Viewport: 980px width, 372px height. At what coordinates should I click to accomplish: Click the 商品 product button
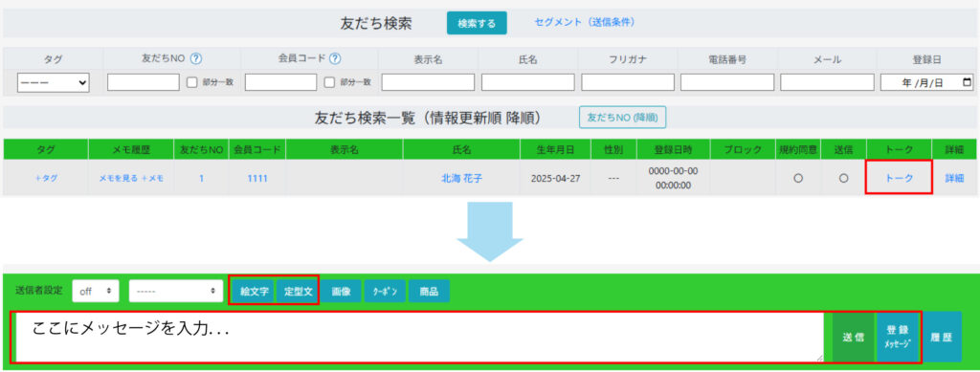429,292
